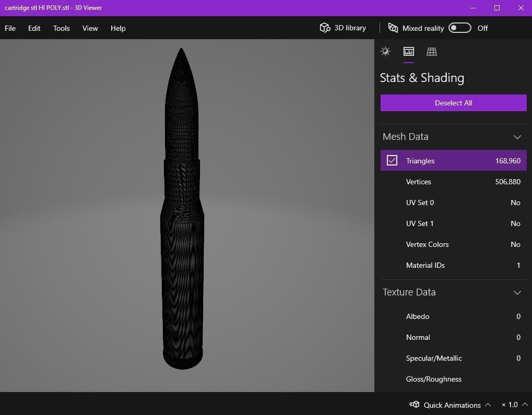Click the Quick Animations icon

[414, 404]
